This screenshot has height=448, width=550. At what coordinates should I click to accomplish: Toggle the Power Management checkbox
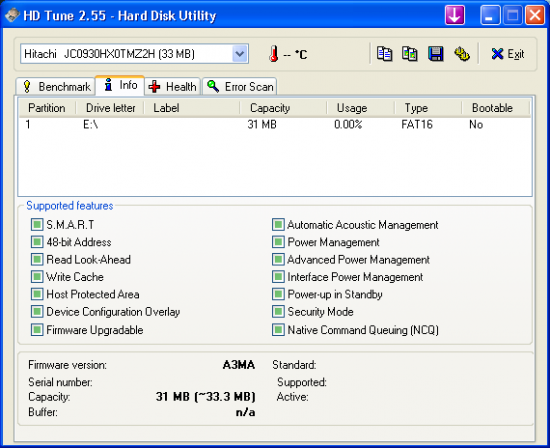coord(278,242)
